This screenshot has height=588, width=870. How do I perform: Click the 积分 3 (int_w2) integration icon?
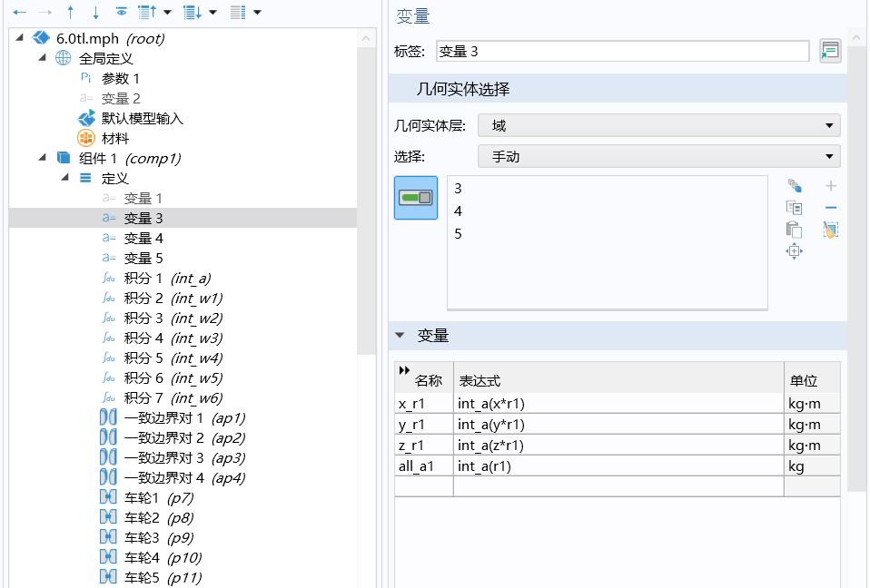pos(109,318)
